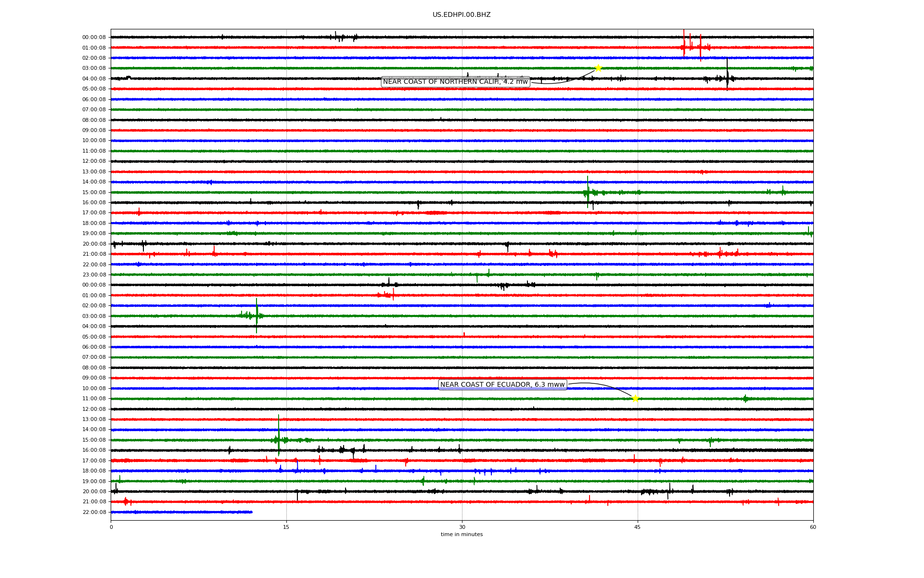This screenshot has height=578, width=924.
Task: Click the 'time in minutes' axis label
Action: pyautogui.click(x=462, y=535)
